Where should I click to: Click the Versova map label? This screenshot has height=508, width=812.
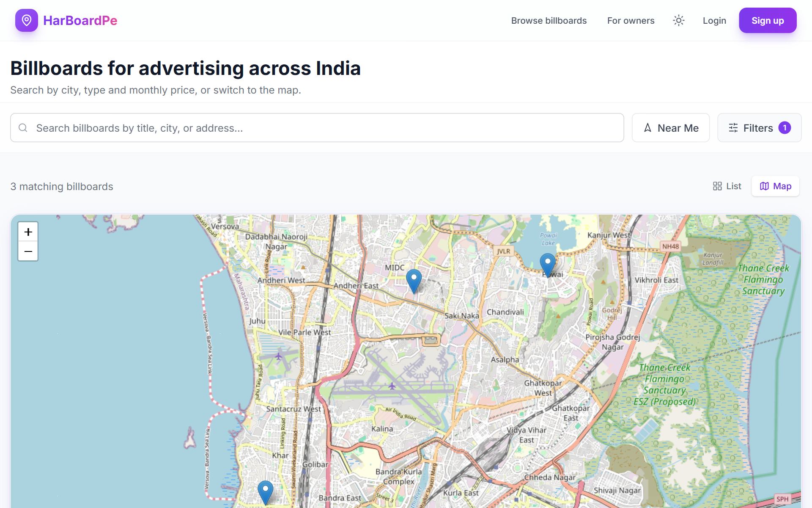pyautogui.click(x=225, y=226)
